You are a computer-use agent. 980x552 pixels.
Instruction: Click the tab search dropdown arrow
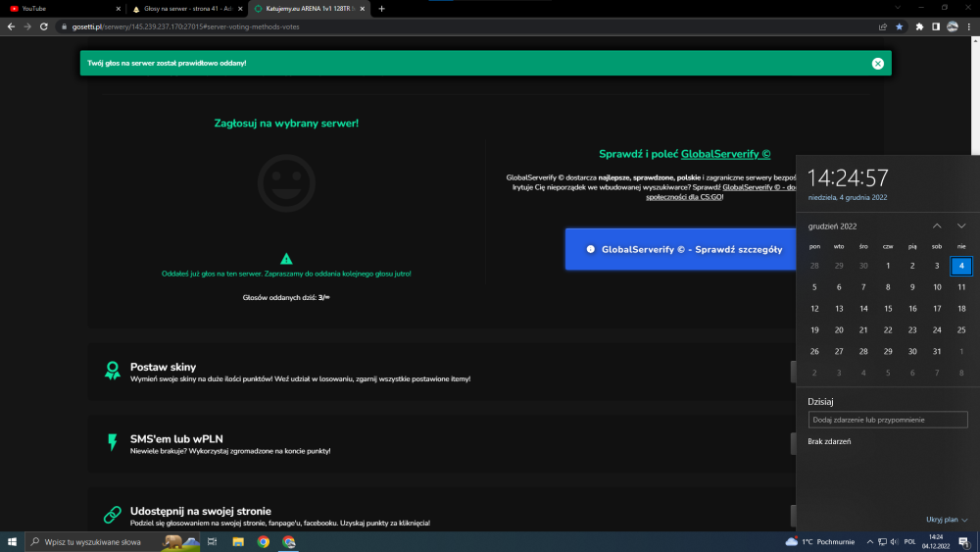pos(898,8)
